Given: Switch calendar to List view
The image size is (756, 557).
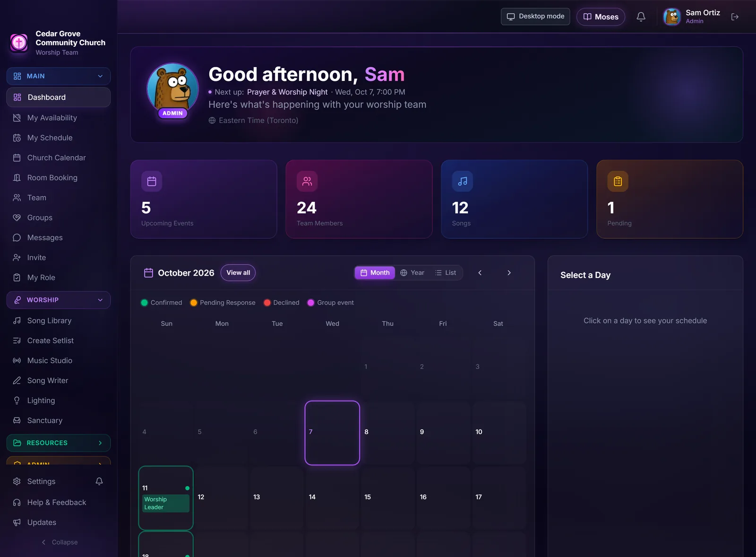Looking at the screenshot, I should (x=446, y=273).
